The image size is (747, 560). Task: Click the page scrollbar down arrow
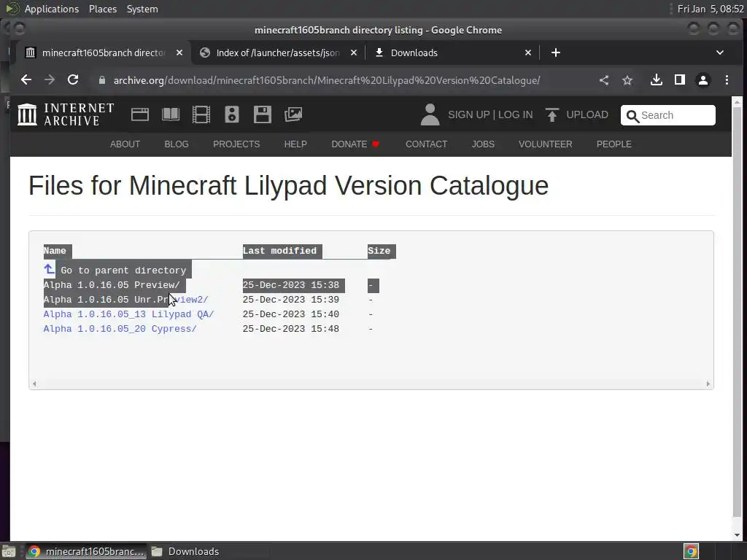(737, 534)
